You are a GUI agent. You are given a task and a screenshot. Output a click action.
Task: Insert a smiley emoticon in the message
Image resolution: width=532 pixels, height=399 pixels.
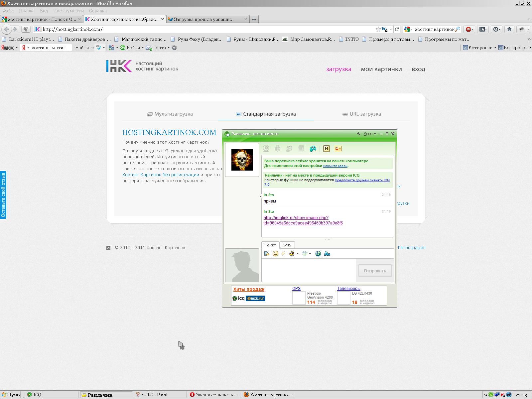[275, 254]
